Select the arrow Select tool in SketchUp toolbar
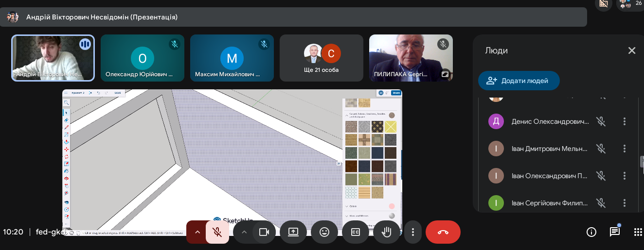 (x=66, y=113)
